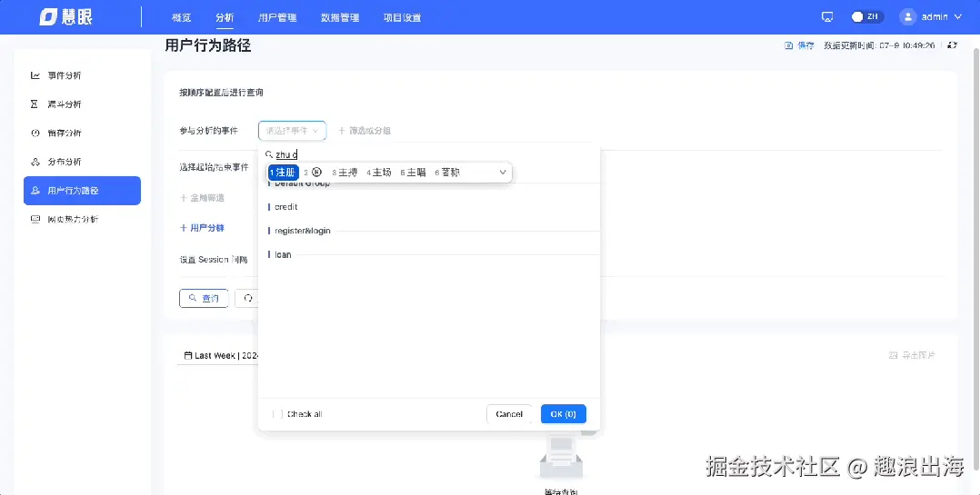Click the 保存 save link
This screenshot has width=980, height=495.
[799, 45]
